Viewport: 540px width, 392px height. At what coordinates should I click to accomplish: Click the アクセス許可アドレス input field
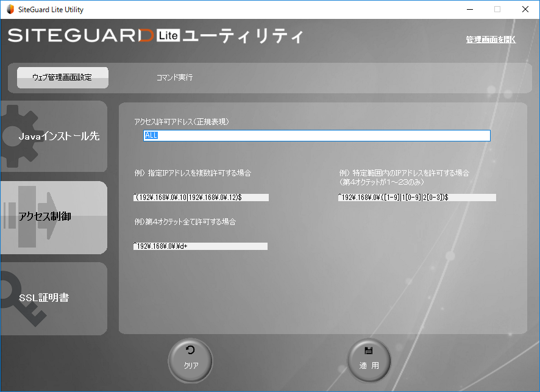point(317,135)
